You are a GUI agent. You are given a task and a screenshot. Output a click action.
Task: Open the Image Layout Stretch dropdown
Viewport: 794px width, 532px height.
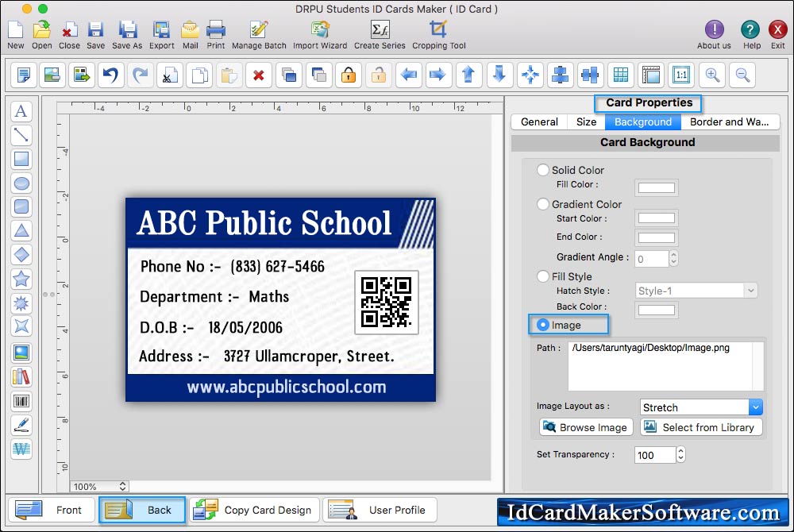coord(701,407)
